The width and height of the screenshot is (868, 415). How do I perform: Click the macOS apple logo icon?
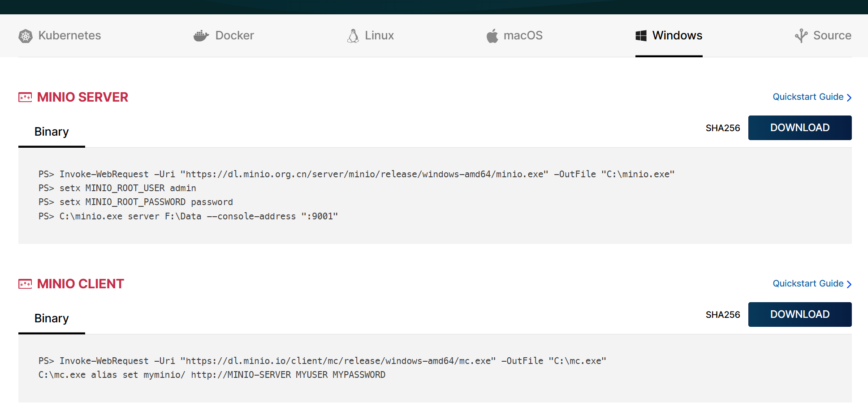492,36
